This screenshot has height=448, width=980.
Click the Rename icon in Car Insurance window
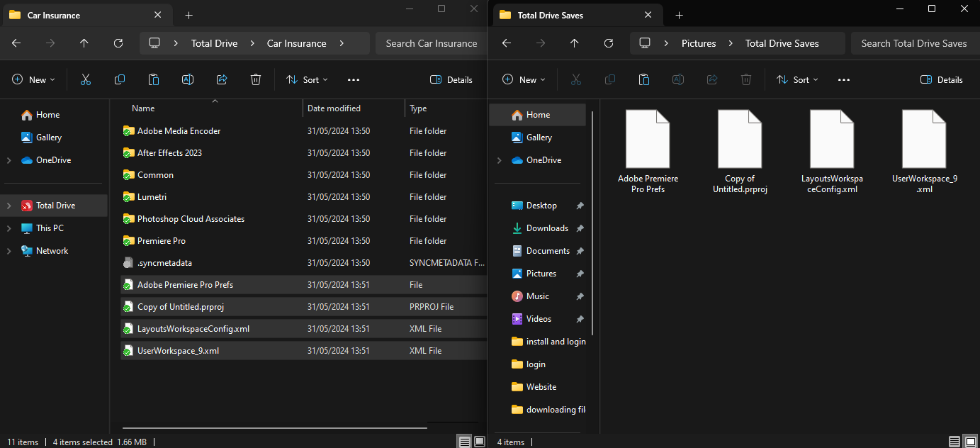tap(188, 80)
